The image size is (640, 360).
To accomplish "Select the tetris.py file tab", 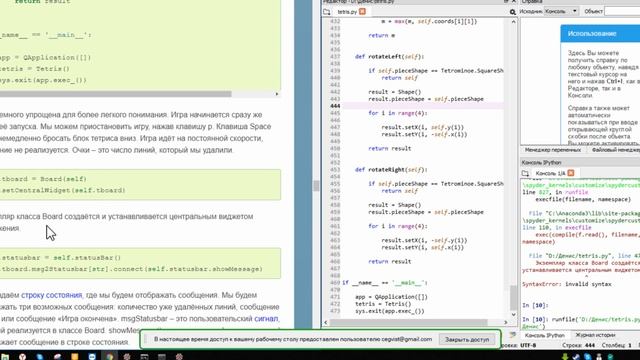I will 347,12.
